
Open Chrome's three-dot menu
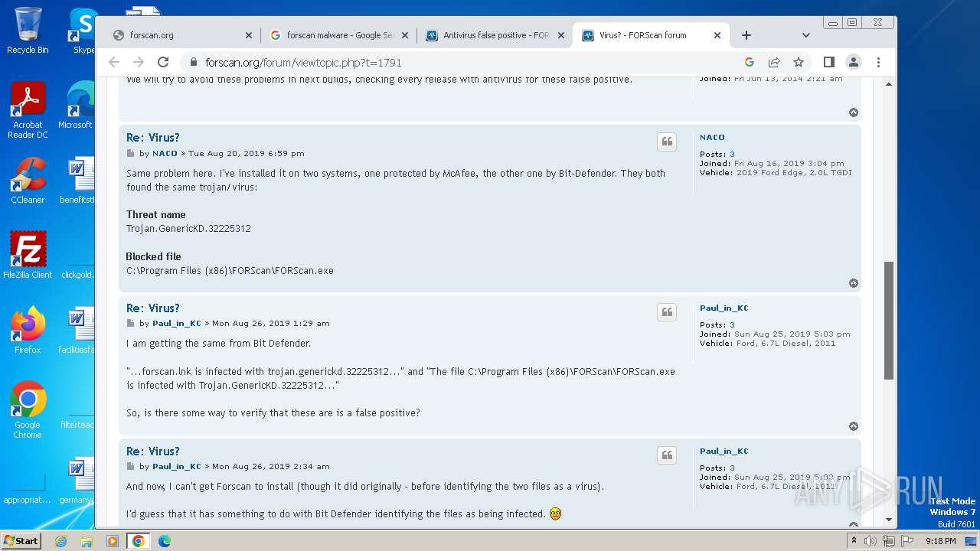(878, 62)
